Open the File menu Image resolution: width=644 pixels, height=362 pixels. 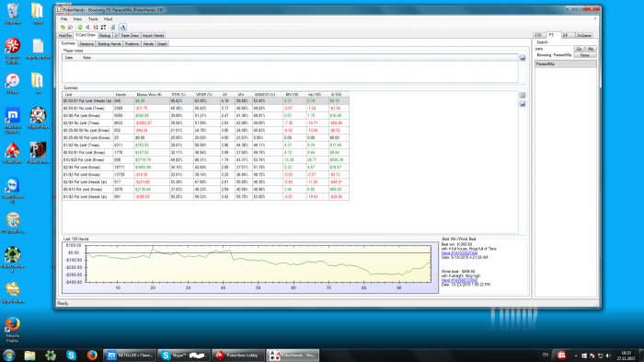[x=64, y=19]
